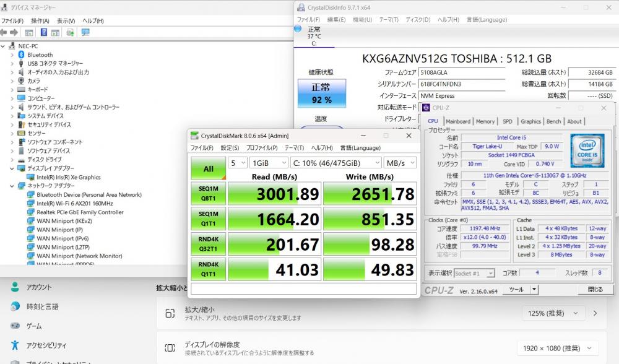619x364 pixels.
Task: Open the test count dropdown showing 5
Action: tap(238, 163)
